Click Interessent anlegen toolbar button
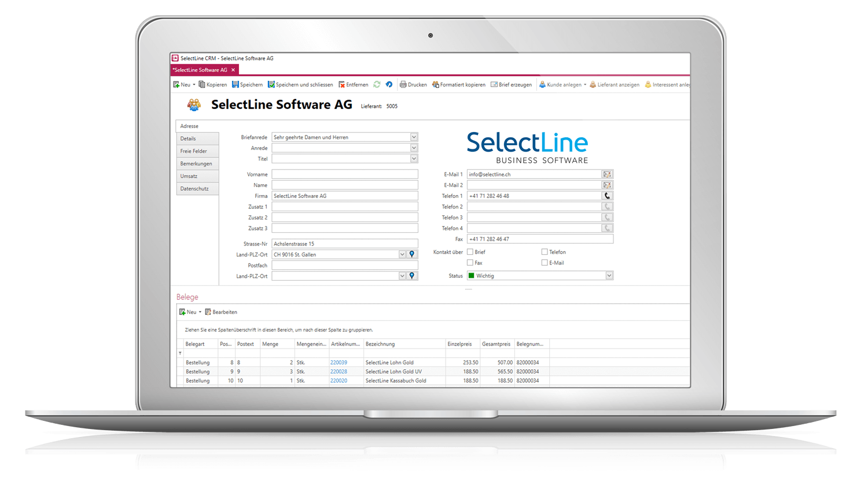Image resolution: width=868 pixels, height=477 pixels. pyautogui.click(x=667, y=85)
